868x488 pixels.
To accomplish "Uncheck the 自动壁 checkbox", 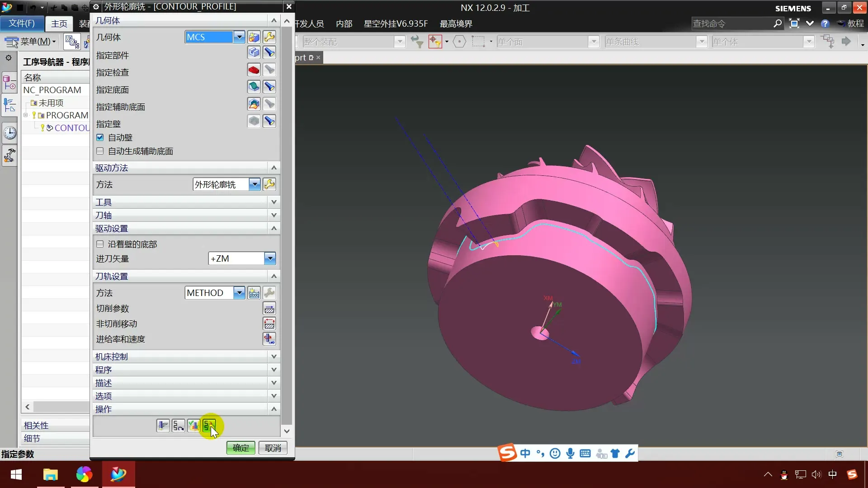I will coord(100,137).
